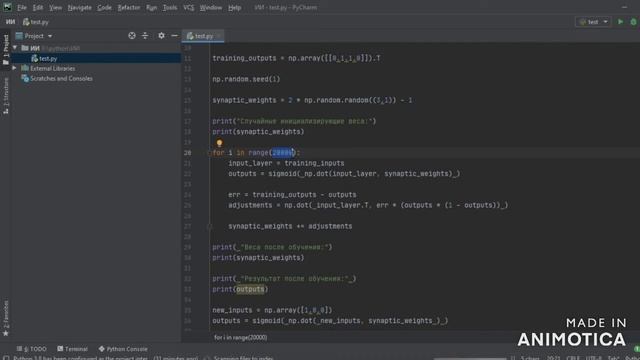Click the 'training_outputs' line of code
640x360 pixels.
(296, 58)
